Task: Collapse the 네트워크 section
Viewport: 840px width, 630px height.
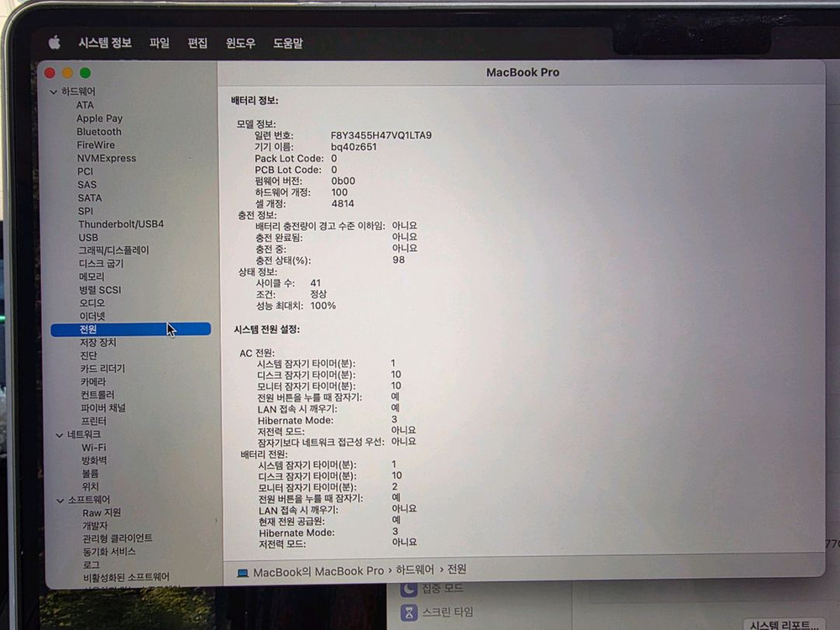Action: [59, 433]
